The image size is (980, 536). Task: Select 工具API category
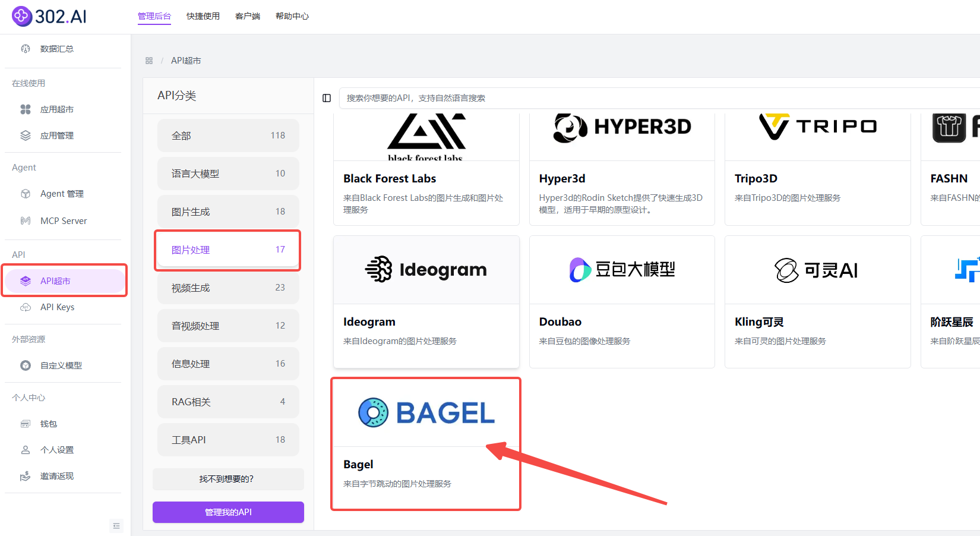[x=228, y=440]
